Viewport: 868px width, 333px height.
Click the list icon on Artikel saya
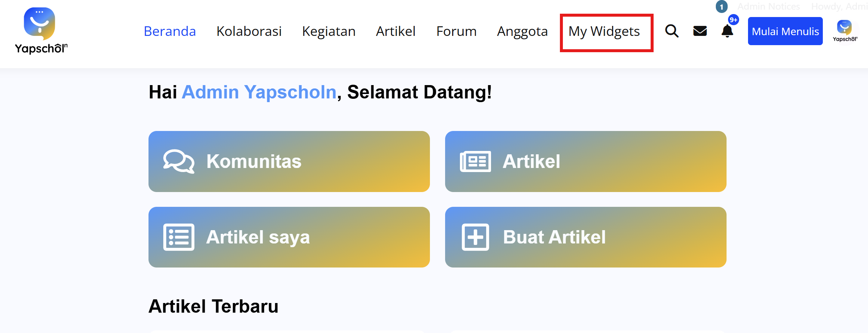(x=178, y=237)
